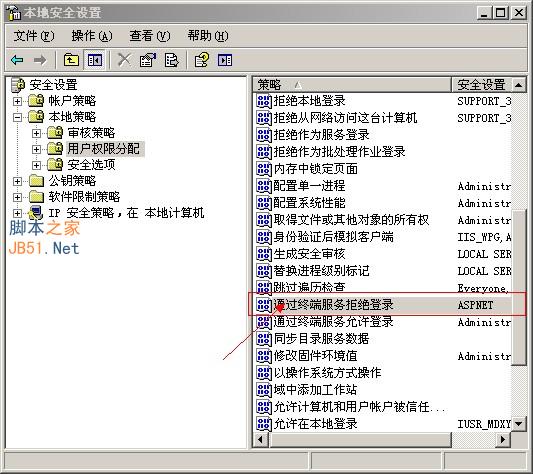This screenshot has height=474, width=533.
Task: Open the 查看(V) menu
Action: click(x=150, y=36)
